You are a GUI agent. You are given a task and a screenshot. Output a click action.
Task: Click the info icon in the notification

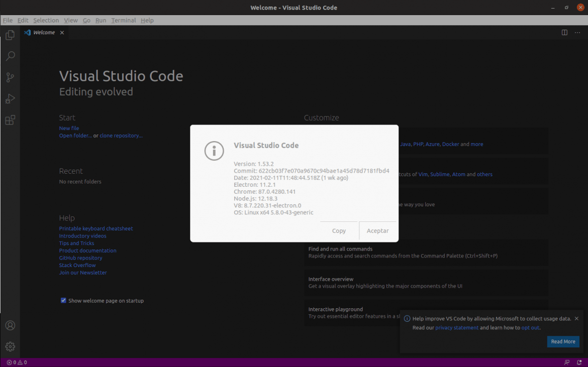tap(407, 319)
